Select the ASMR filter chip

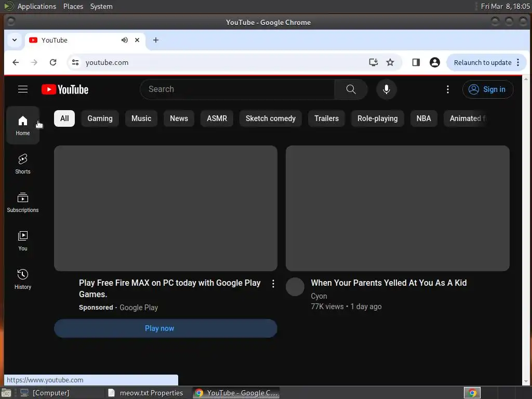(x=217, y=118)
